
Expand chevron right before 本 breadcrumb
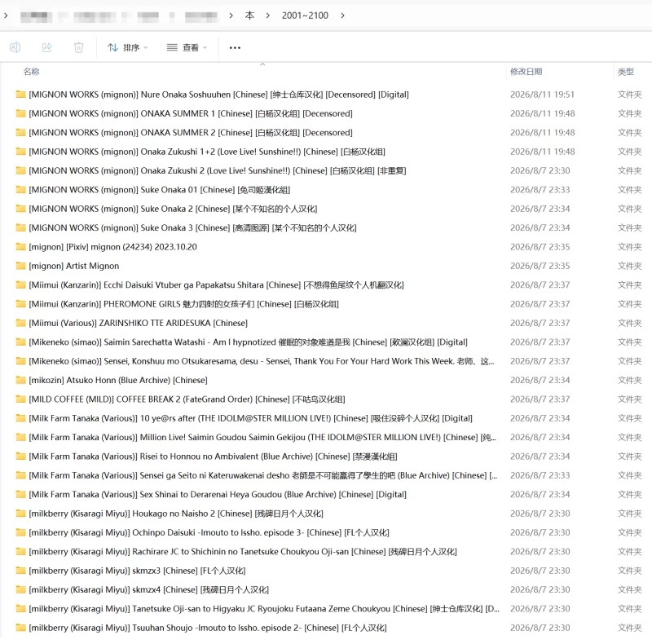click(231, 15)
